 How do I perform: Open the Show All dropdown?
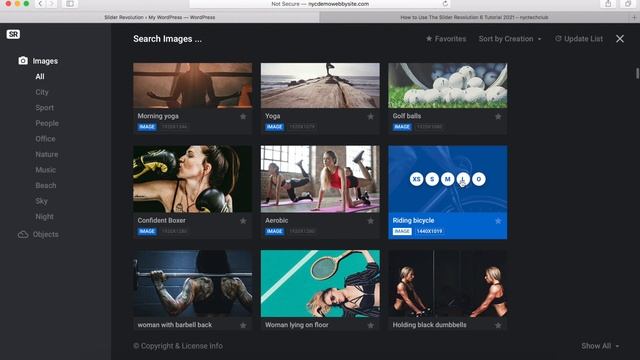(600, 346)
